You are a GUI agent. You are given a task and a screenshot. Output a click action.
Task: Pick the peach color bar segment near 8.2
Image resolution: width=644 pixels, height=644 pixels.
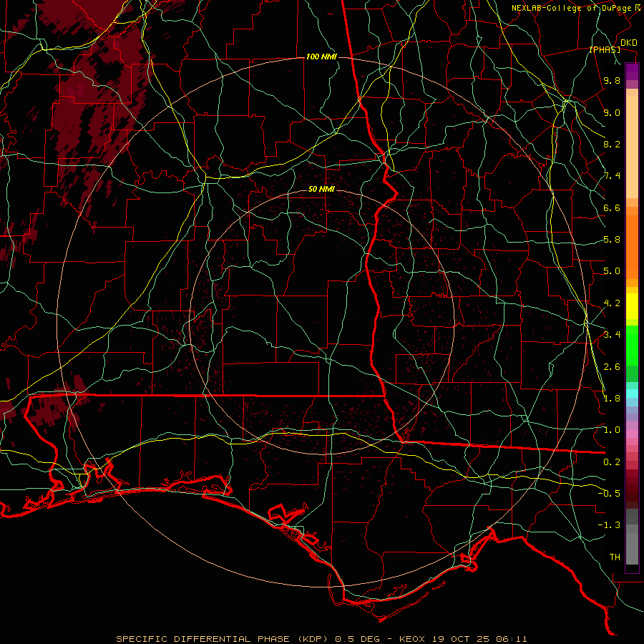[x=632, y=147]
